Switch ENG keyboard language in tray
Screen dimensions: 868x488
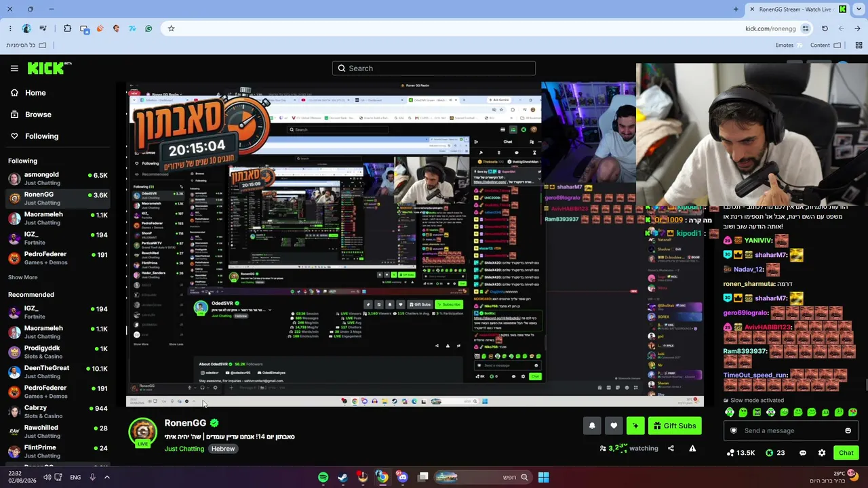75,477
